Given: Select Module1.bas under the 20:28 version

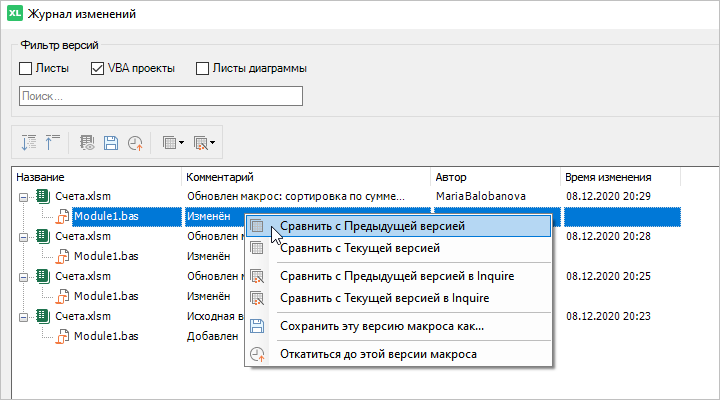Looking at the screenshot, I should point(106,256).
